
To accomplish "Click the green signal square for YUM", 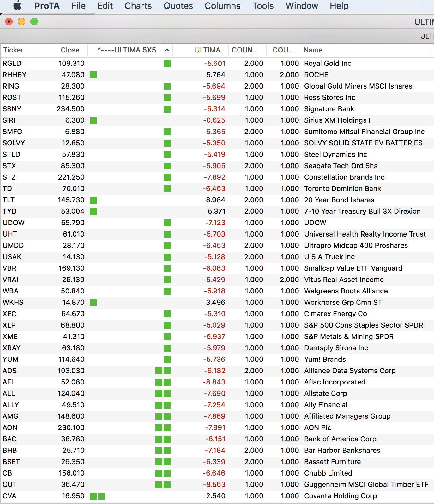I will click(167, 360).
